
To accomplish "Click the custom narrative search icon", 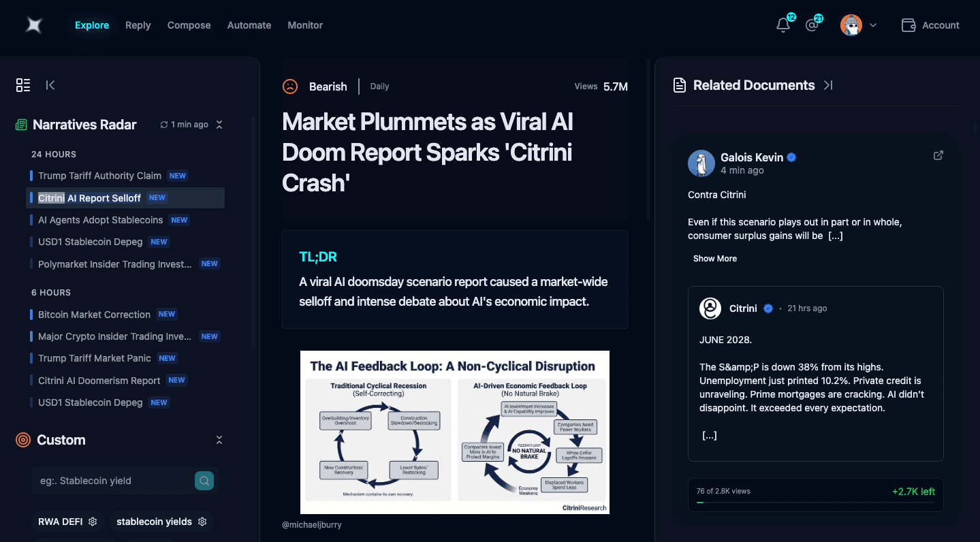I will pyautogui.click(x=204, y=481).
